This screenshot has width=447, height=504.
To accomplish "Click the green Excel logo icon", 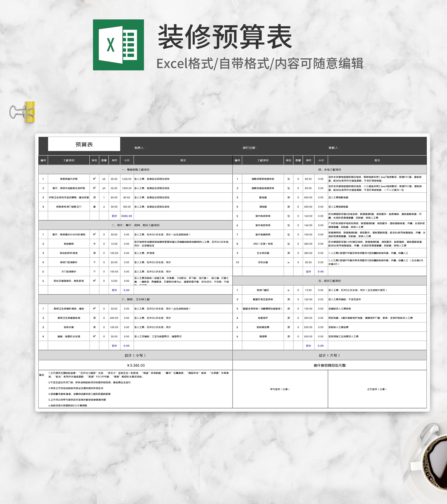I will pos(118,45).
